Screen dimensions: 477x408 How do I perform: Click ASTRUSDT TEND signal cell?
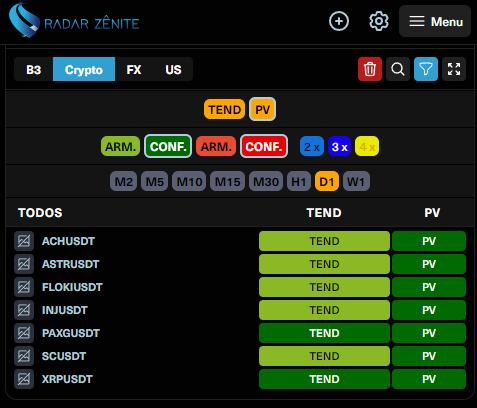(x=324, y=264)
